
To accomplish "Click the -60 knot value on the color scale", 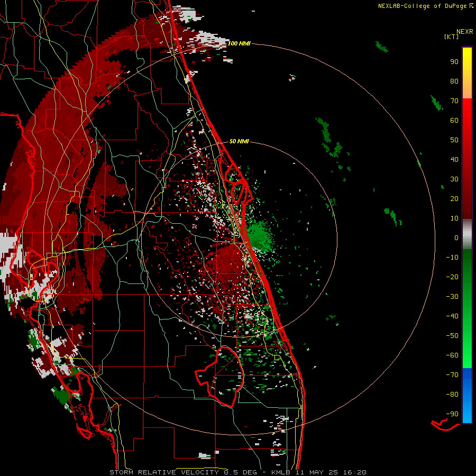I will click(452, 355).
